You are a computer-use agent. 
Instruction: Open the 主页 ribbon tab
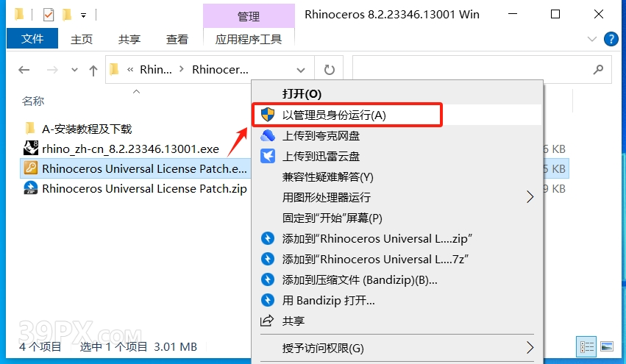[82, 39]
